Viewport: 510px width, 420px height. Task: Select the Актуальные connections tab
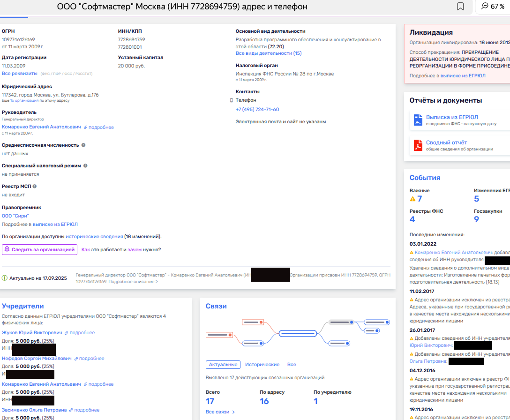pos(223,365)
